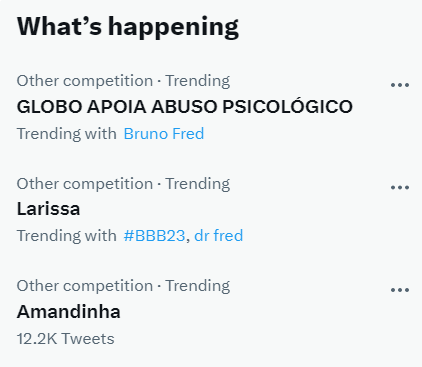Open the Larissa trending topic
Screen dimensions: 422x367
tap(48, 209)
